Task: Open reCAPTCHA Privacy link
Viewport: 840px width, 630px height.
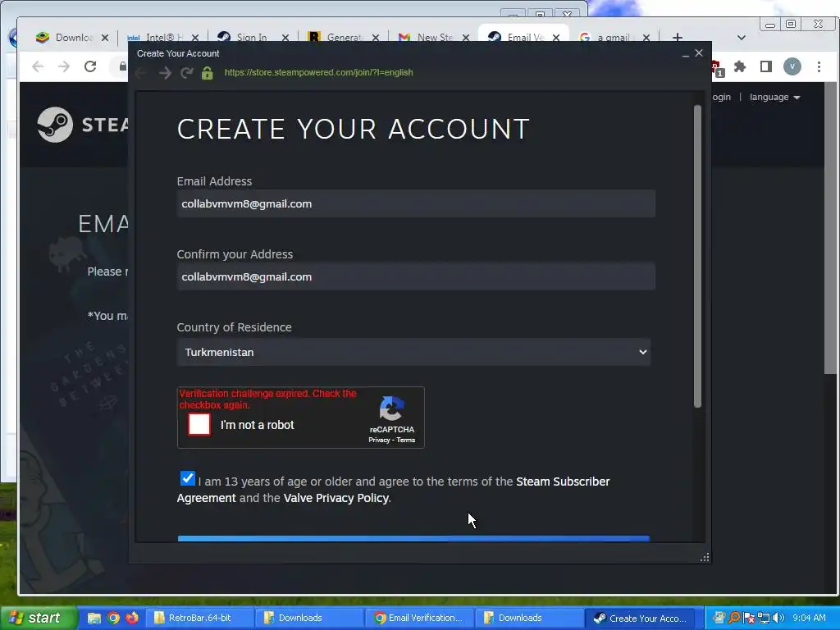Action: 379,440
